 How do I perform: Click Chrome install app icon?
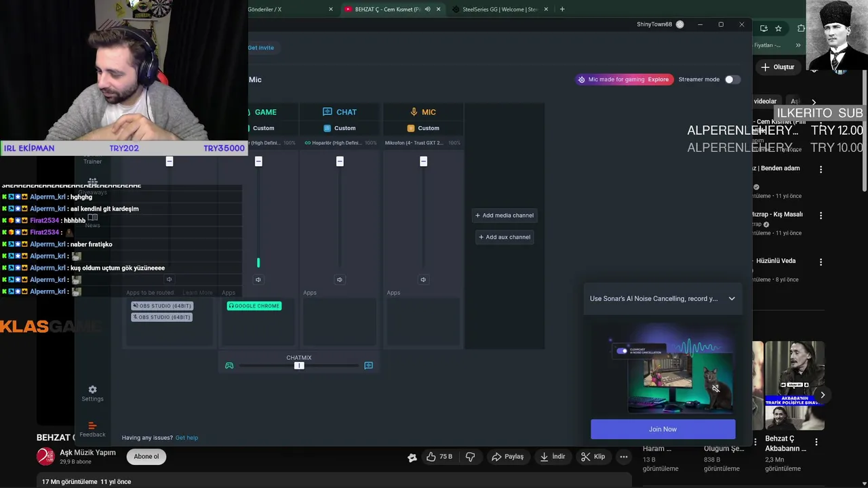click(x=764, y=28)
